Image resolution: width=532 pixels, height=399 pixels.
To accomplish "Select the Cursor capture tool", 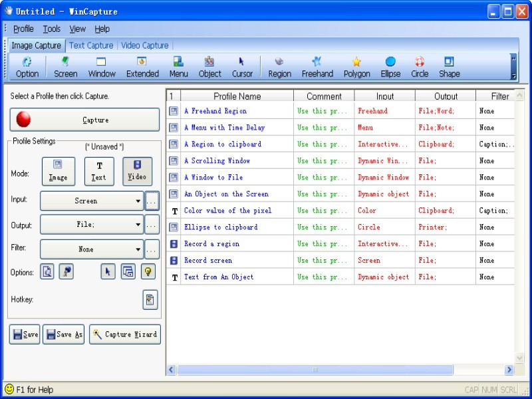I will point(242,67).
